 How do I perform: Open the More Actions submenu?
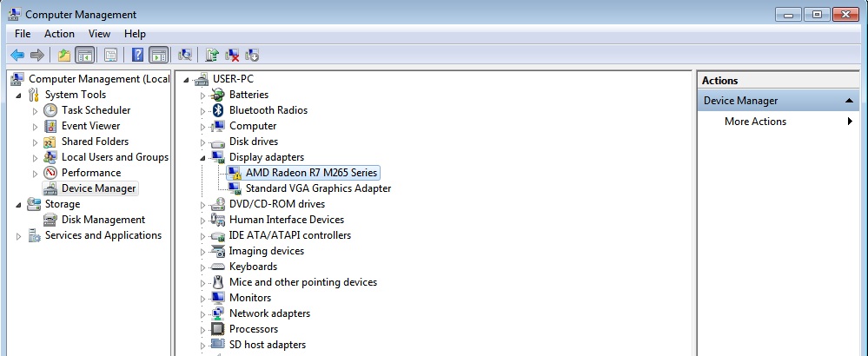755,122
